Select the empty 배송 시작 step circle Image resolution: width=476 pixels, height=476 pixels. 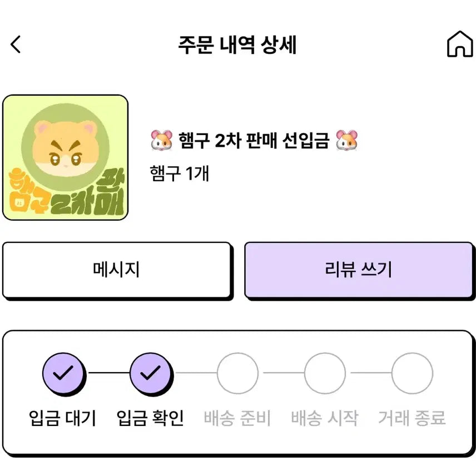click(325, 373)
